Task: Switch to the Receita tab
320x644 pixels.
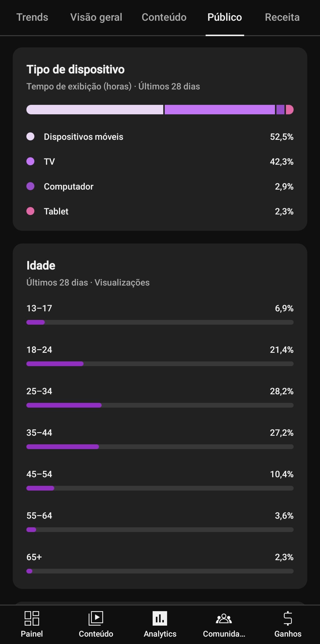Action: (x=282, y=17)
